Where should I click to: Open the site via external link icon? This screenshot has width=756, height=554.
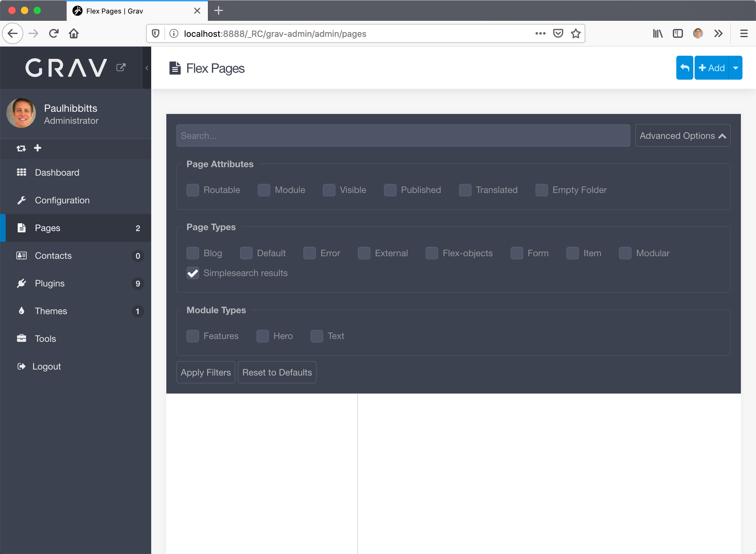point(121,67)
